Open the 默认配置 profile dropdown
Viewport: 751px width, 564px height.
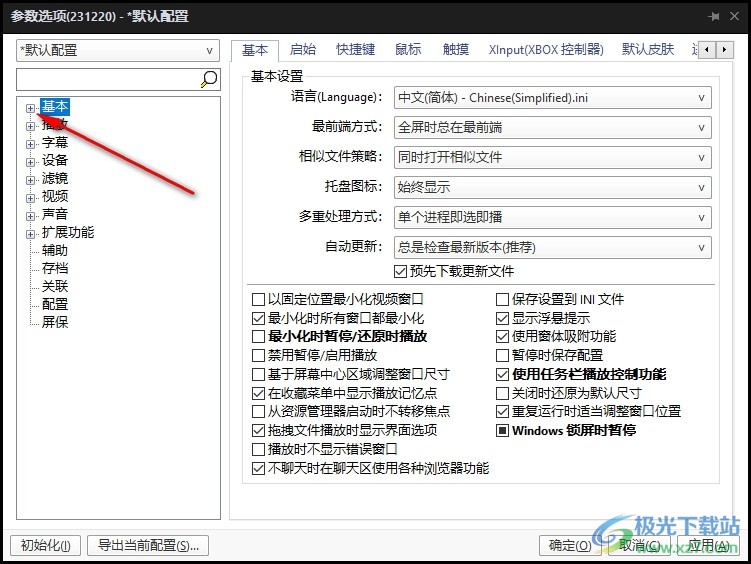[118, 50]
